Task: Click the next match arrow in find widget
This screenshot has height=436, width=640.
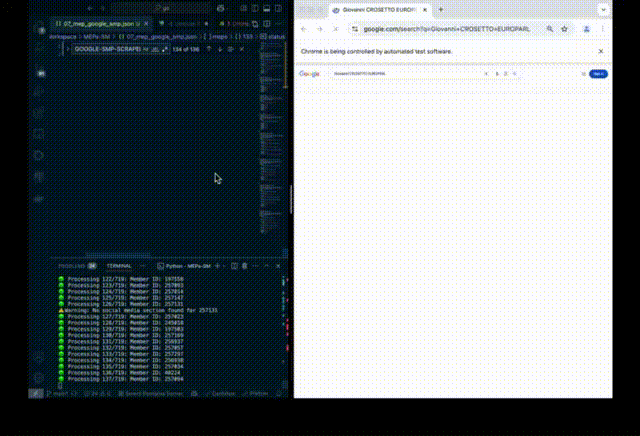Action: point(220,49)
